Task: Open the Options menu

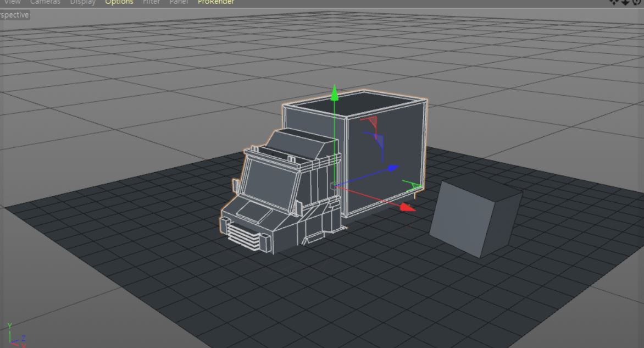Action: [119, 2]
